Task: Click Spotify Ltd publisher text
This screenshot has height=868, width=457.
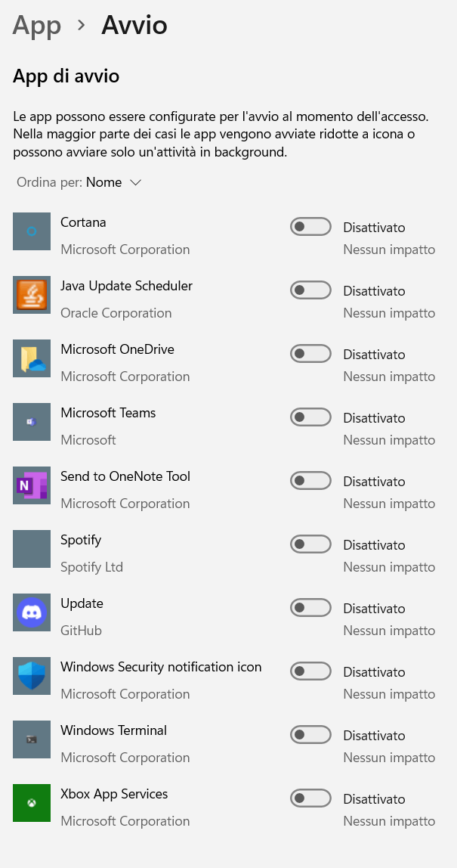Action: (x=92, y=567)
